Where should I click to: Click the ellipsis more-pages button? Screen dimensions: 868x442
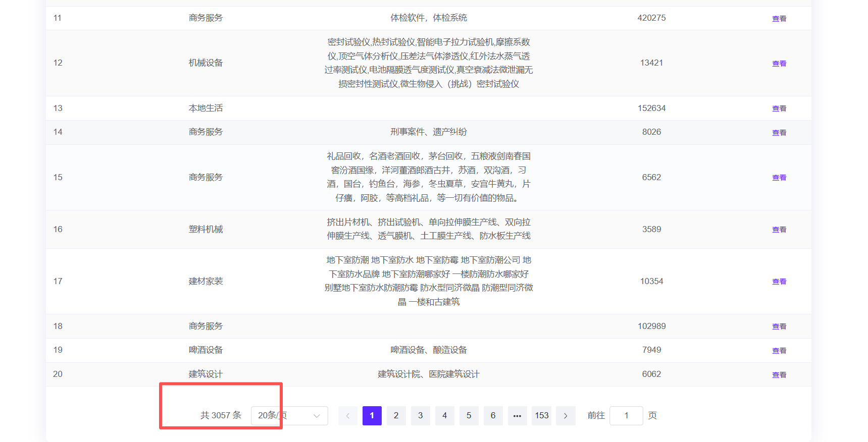(x=518, y=416)
